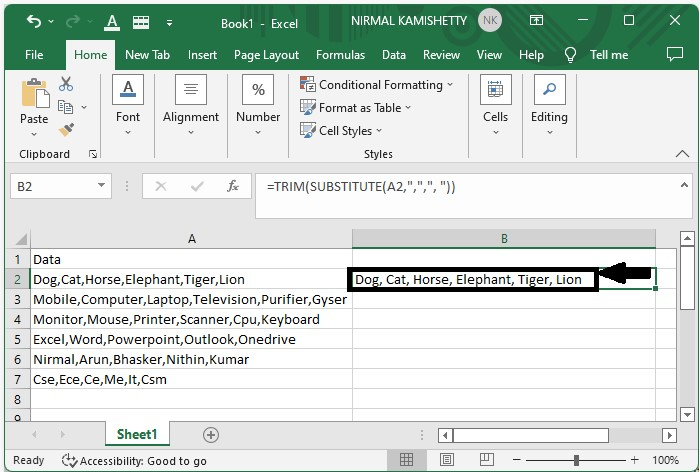
Task: Add a new sheet with plus icon
Action: [211, 434]
